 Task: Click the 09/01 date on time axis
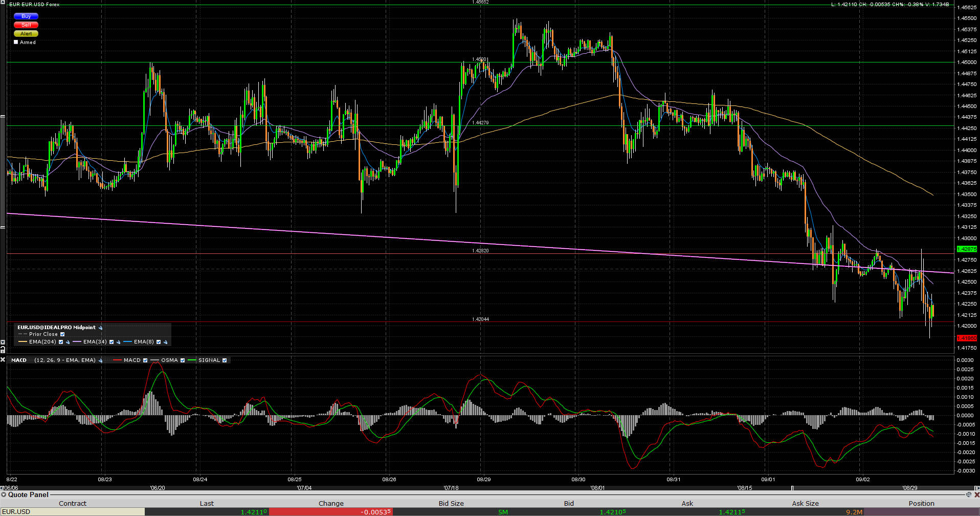tap(768, 480)
